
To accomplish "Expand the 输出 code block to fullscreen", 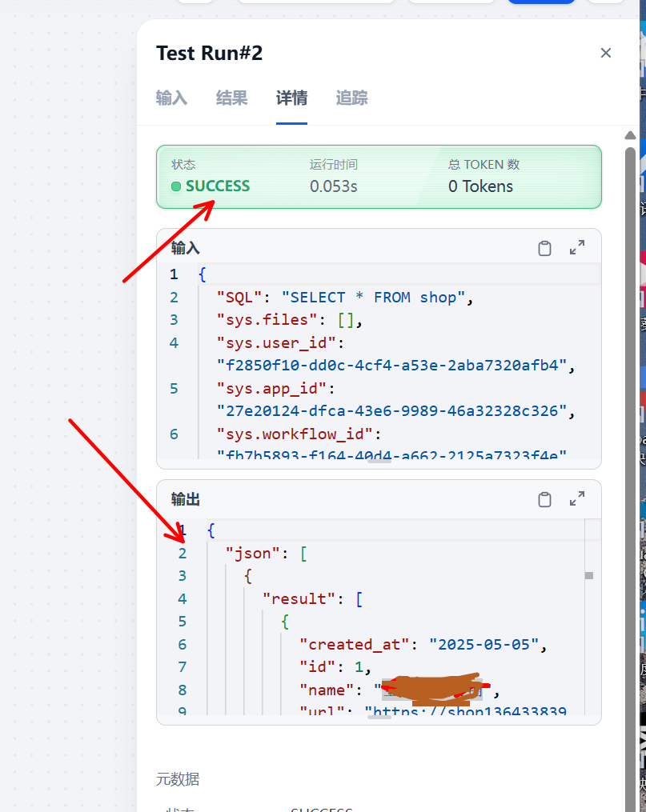I will (576, 499).
